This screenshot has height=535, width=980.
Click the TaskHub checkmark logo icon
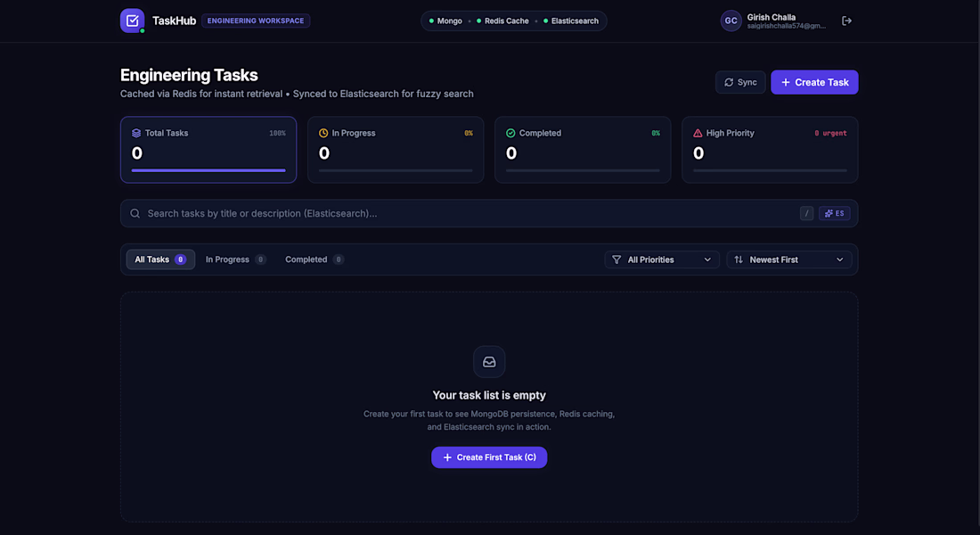pyautogui.click(x=132, y=21)
